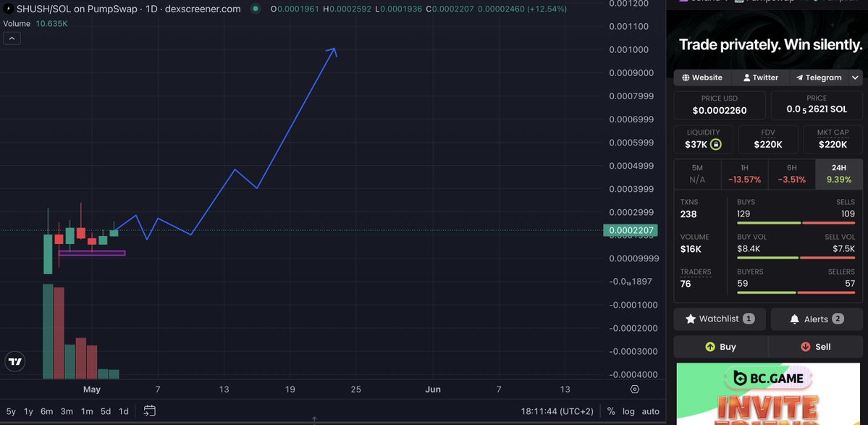Click the current price label 0.0002207

coord(630,230)
